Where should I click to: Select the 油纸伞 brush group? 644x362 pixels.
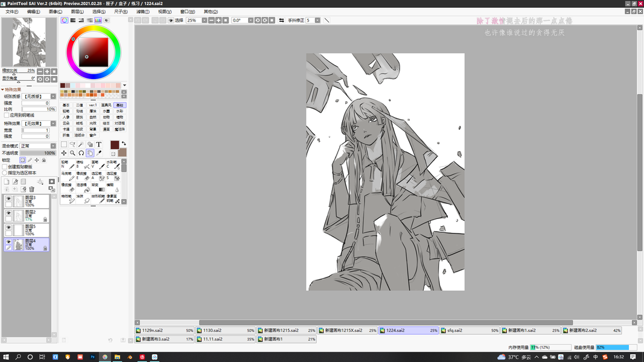coord(79,135)
